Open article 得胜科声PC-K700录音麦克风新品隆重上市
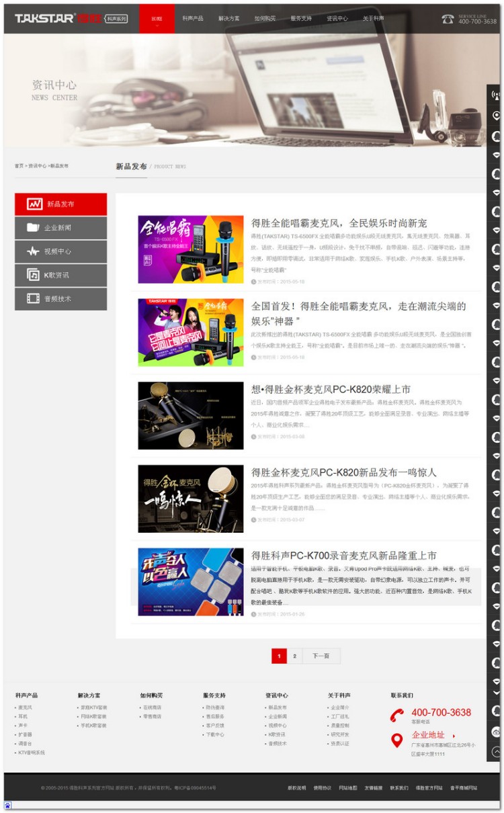 343,556
